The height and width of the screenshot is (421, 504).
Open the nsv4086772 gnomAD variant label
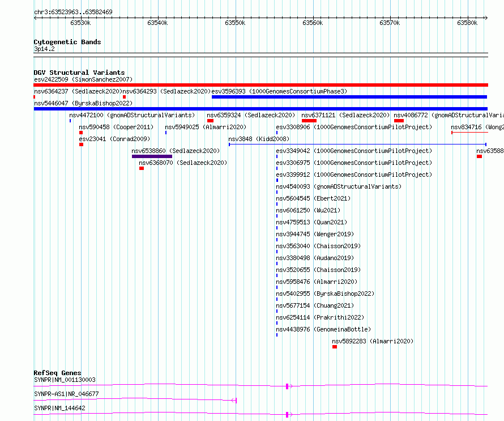449,115
